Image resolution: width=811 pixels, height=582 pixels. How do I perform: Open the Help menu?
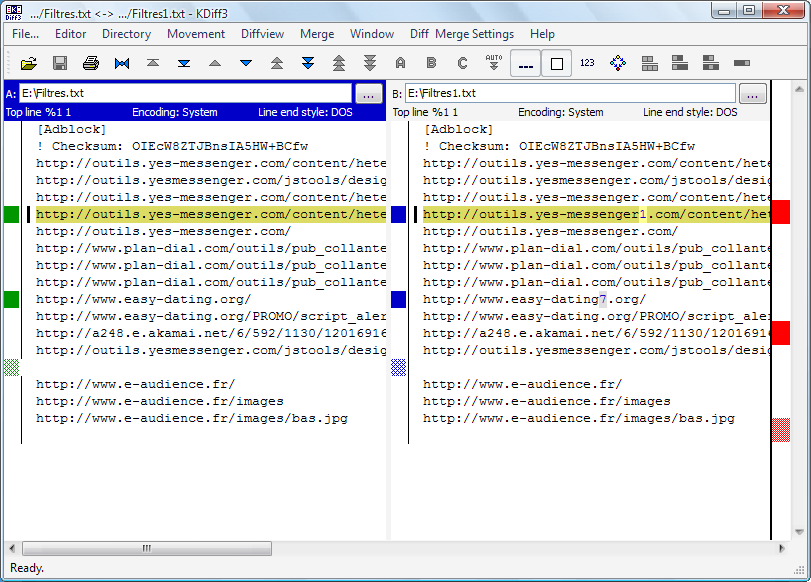(542, 34)
